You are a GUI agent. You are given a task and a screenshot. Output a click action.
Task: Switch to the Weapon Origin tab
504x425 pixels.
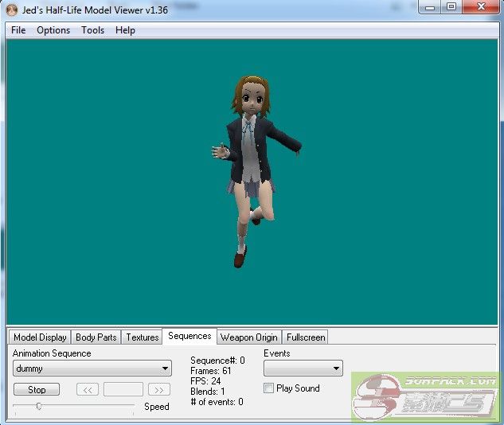point(249,337)
